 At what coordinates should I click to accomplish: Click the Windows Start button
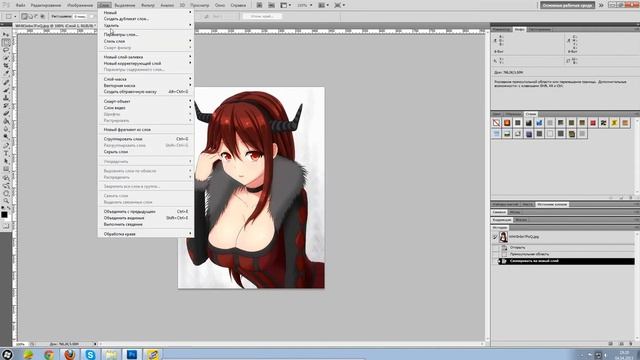7,354
